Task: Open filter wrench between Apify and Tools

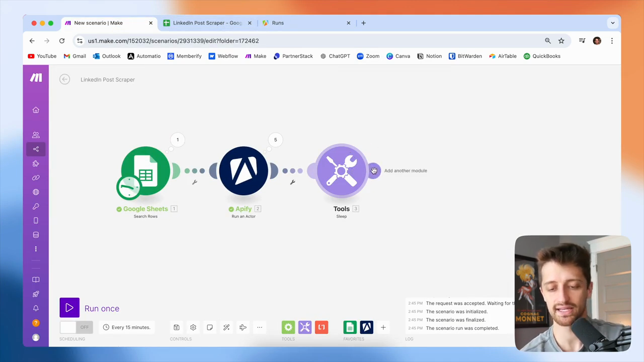Action: (292, 182)
